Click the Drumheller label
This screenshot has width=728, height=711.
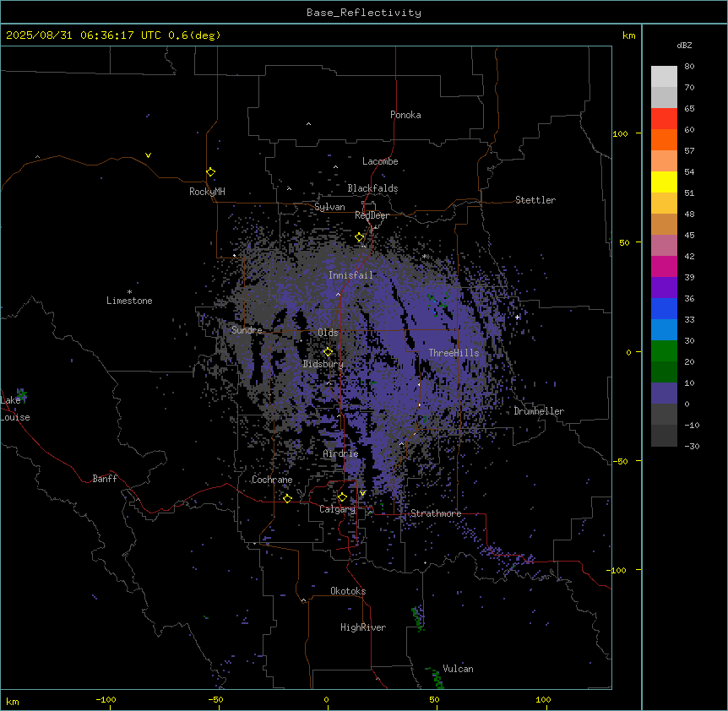click(x=539, y=411)
